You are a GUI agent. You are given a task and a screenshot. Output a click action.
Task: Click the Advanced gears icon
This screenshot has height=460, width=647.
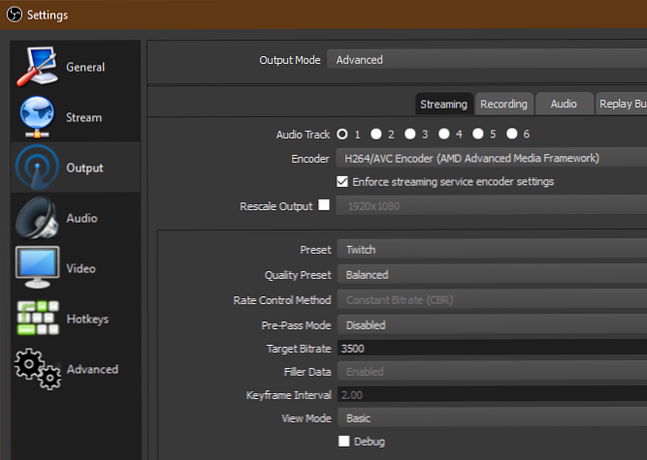click(x=36, y=369)
